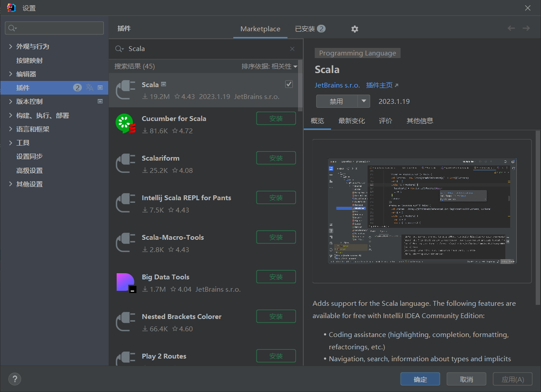Install the Scalariform plugin

[276, 158]
